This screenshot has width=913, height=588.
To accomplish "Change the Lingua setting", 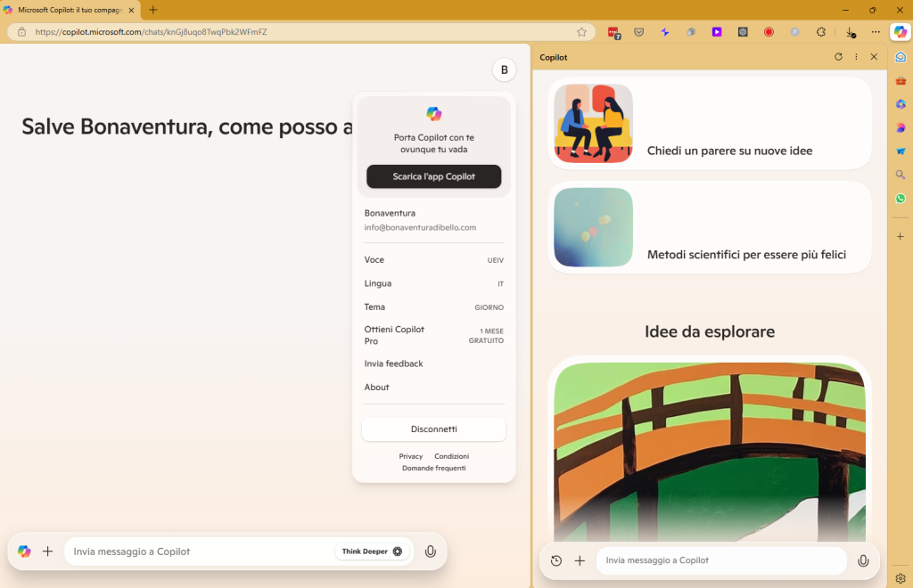I will [433, 283].
